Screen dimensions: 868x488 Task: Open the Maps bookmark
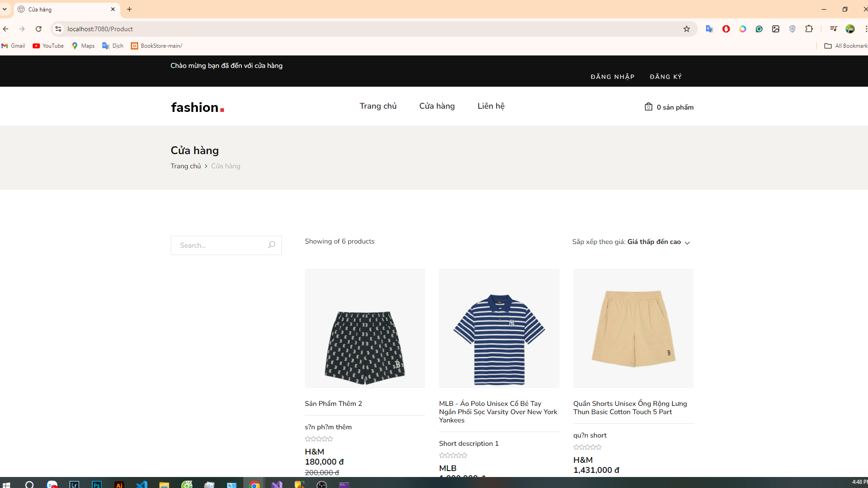tap(83, 46)
